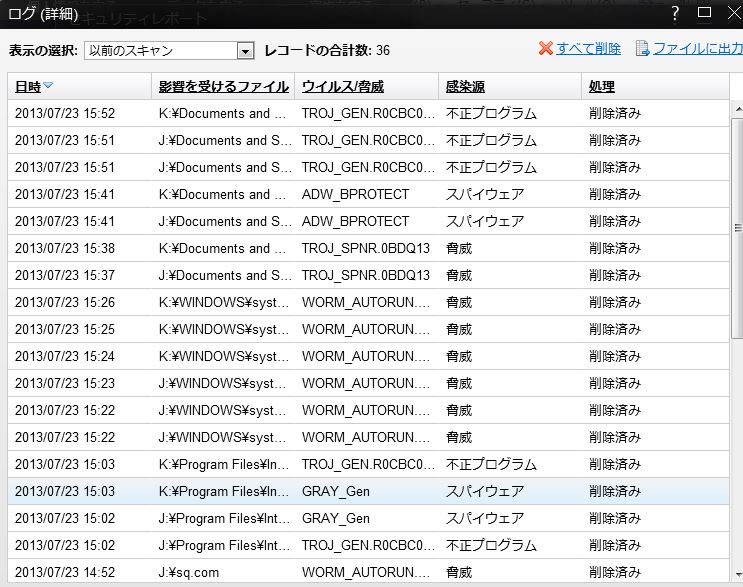Select the highlighted 15:03 GRAY_Gen entry

point(368,491)
